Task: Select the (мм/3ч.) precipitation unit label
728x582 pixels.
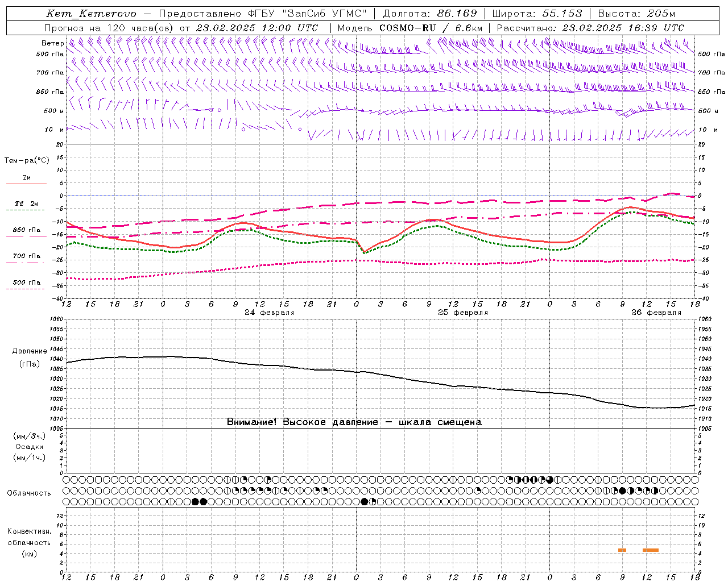Action: 30,436
